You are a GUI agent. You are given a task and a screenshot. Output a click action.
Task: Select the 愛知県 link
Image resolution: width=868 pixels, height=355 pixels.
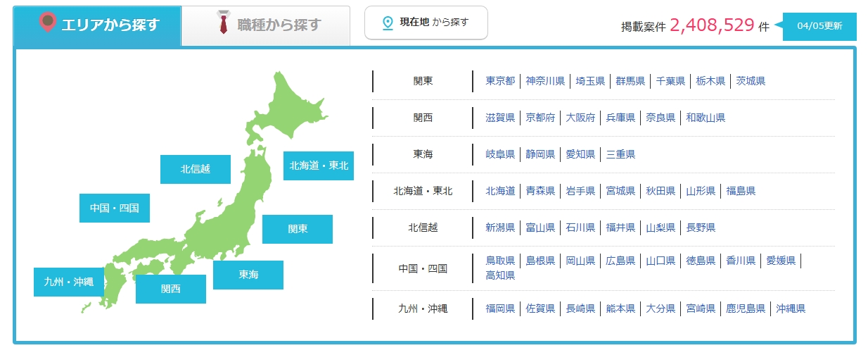coord(580,154)
